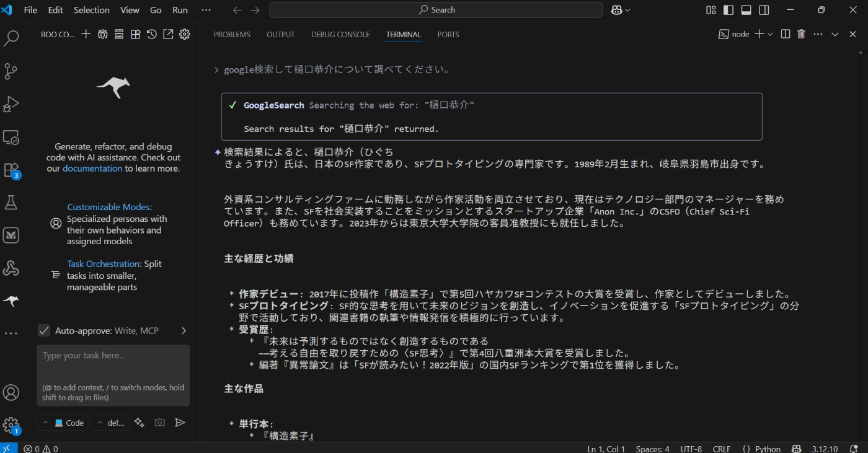The width and height of the screenshot is (868, 453).
Task: Open Customize Layout icon in title bar
Action: click(x=711, y=10)
